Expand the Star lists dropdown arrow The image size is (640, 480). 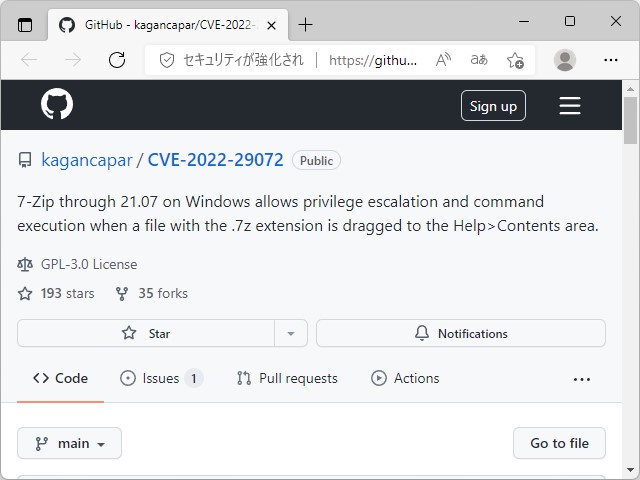point(291,333)
